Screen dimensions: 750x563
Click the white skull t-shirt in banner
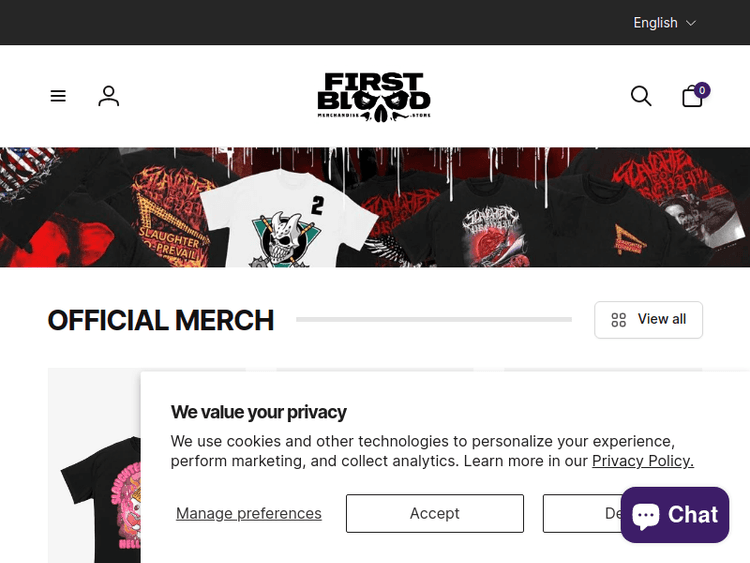pos(260,220)
